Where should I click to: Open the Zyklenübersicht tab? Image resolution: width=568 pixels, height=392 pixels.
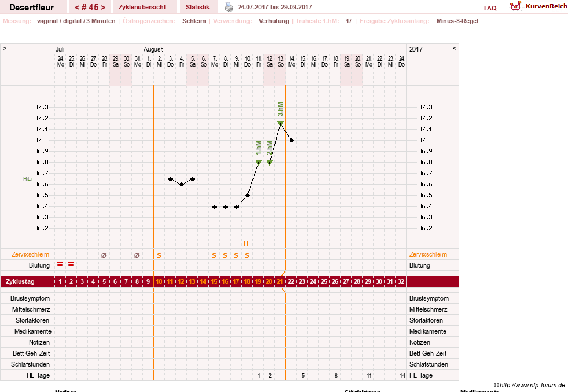coord(142,7)
